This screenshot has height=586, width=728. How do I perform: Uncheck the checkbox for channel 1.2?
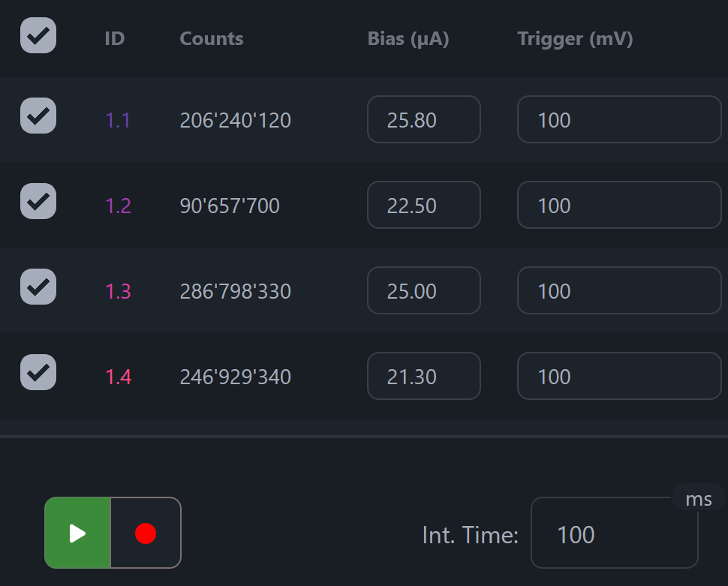38,201
